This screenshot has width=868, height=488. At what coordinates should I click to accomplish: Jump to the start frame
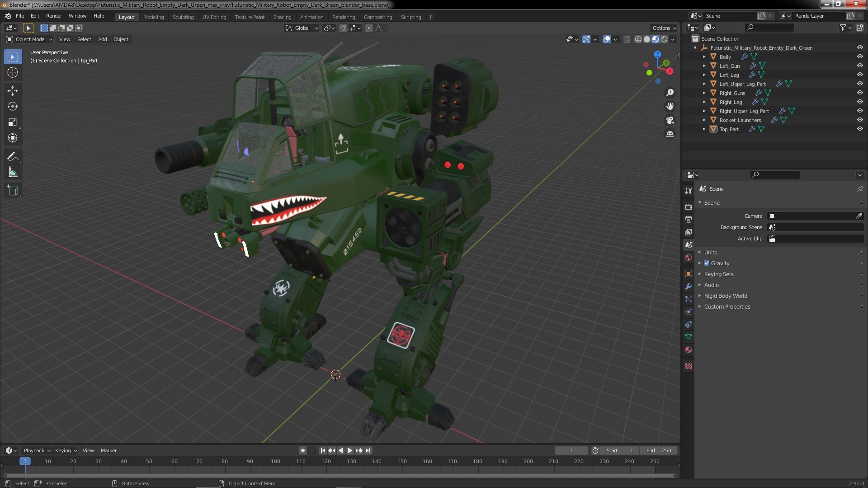(323, 450)
